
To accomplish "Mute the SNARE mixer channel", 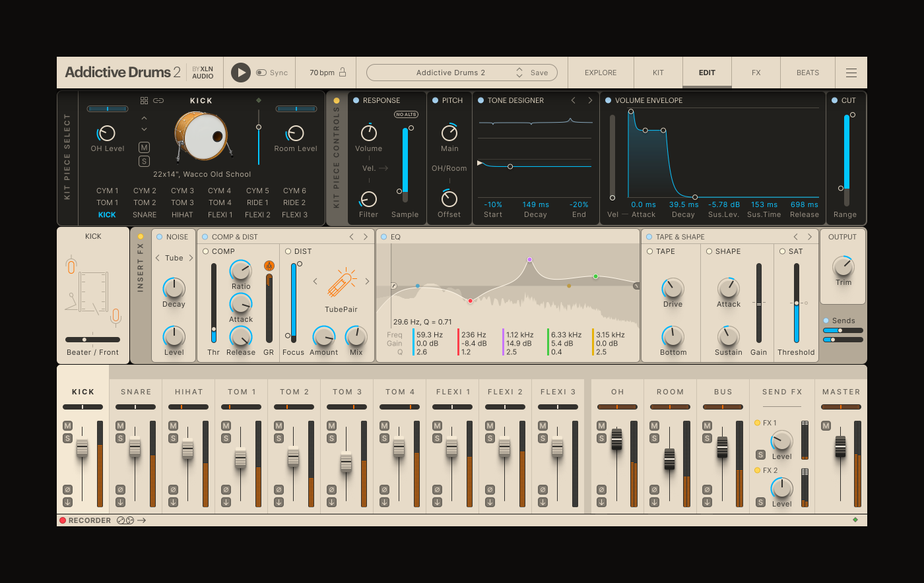I will pos(120,426).
